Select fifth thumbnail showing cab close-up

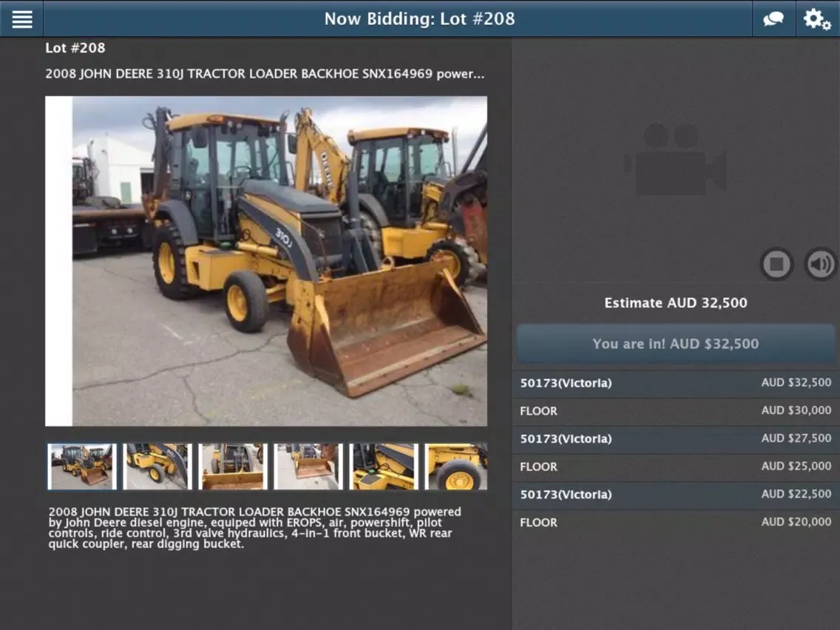click(x=384, y=466)
